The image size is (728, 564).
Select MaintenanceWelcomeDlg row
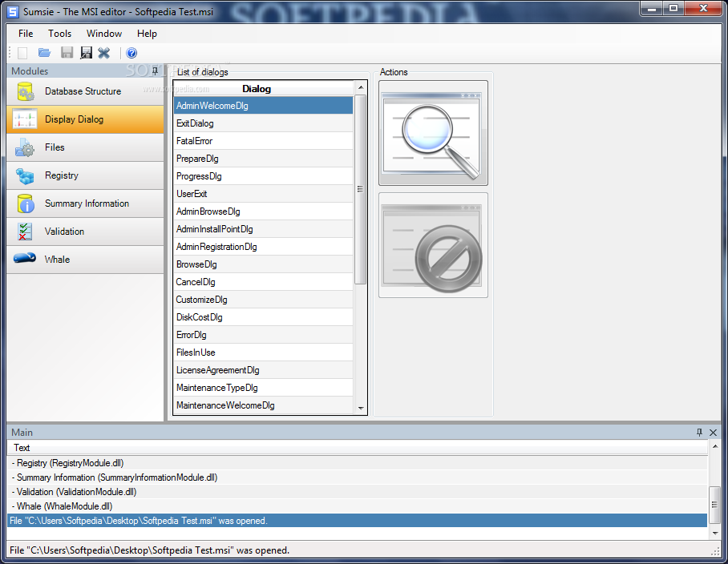(x=263, y=405)
